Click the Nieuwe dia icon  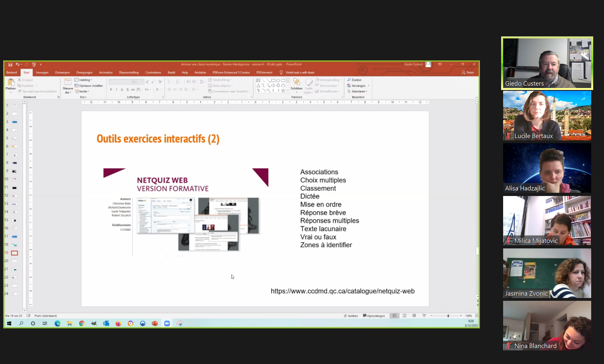click(68, 83)
